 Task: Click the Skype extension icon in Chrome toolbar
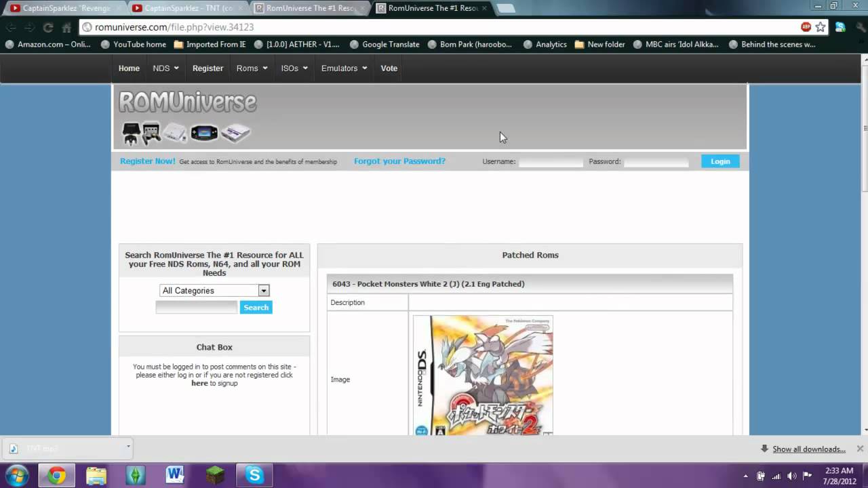(x=840, y=27)
